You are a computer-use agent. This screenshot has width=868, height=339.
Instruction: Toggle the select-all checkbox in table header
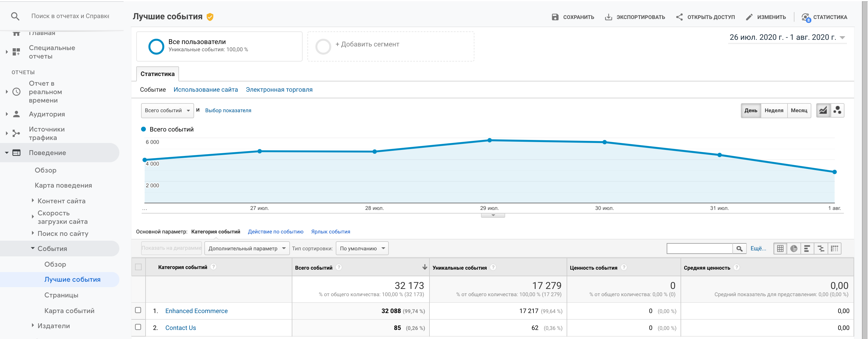[138, 267]
